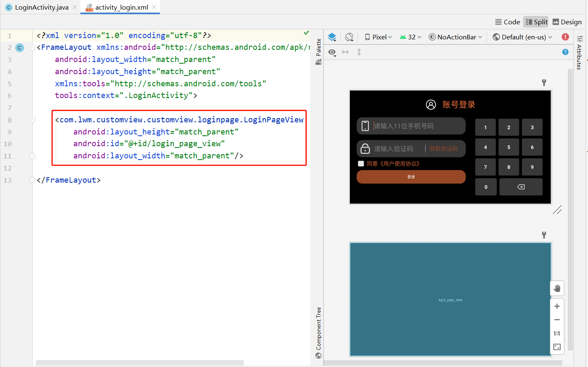Click the related class gutter icon on line 2
This screenshot has height=367, width=588.
coord(20,48)
